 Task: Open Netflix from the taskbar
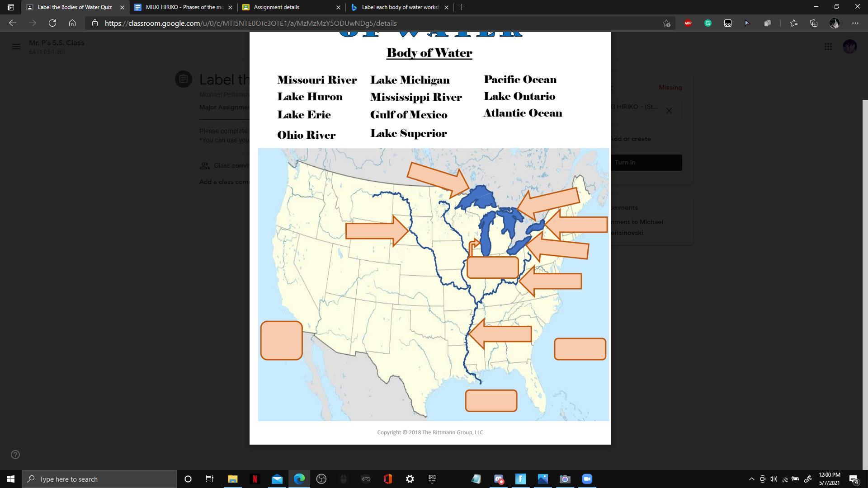[255, 479]
